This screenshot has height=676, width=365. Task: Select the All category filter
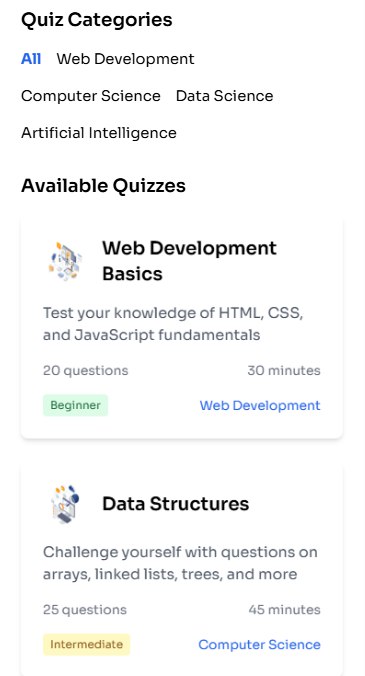(x=31, y=59)
